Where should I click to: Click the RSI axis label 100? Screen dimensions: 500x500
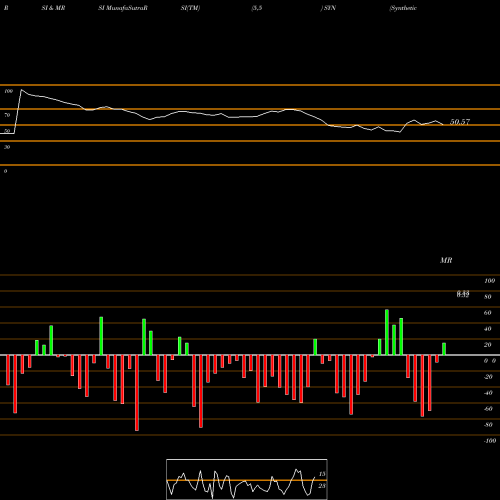coord(9,91)
